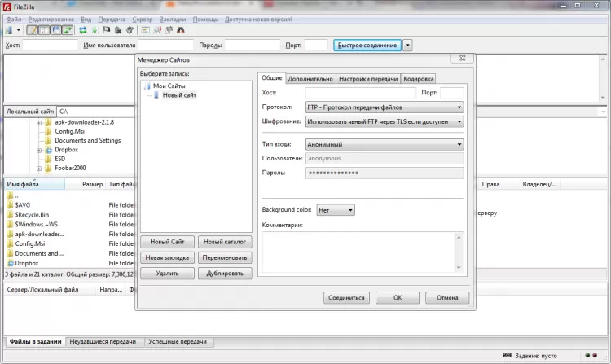Open the Site Manager icon's dropdown arrow
This screenshot has height=364, width=611.
[x=18, y=30]
